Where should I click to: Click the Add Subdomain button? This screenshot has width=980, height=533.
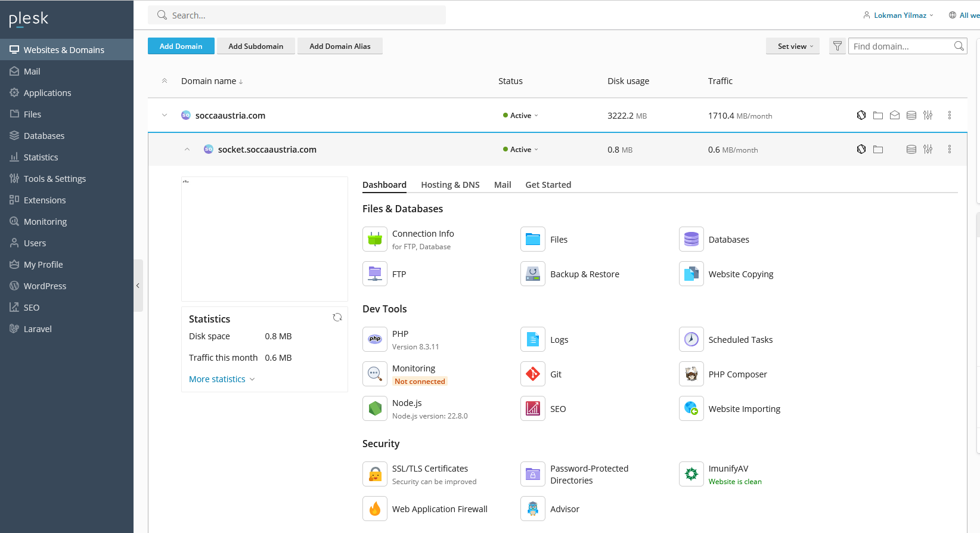(256, 46)
